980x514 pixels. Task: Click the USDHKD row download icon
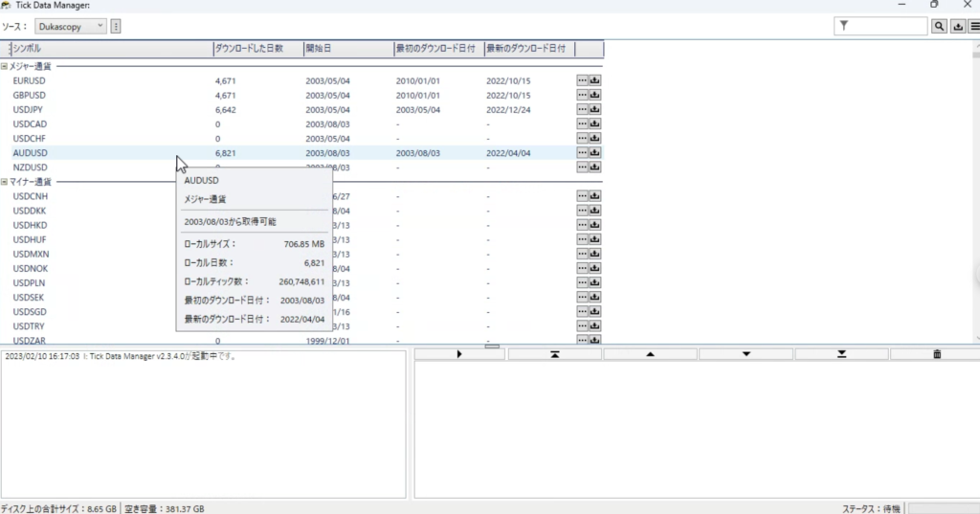coord(595,225)
